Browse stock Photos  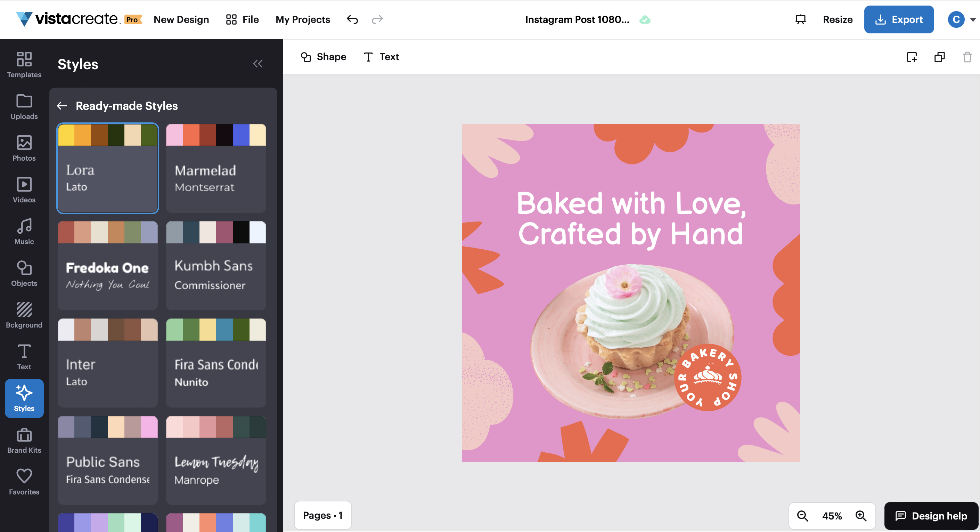coord(24,148)
